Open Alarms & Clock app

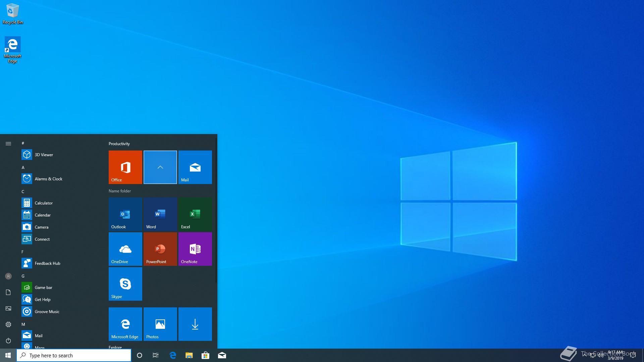click(x=61, y=179)
